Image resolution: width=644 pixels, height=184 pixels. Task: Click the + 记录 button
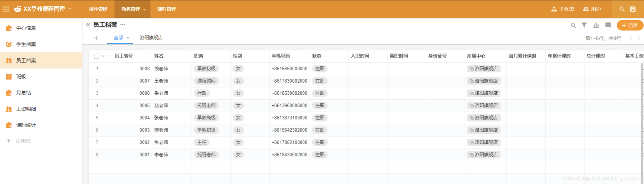(x=630, y=25)
